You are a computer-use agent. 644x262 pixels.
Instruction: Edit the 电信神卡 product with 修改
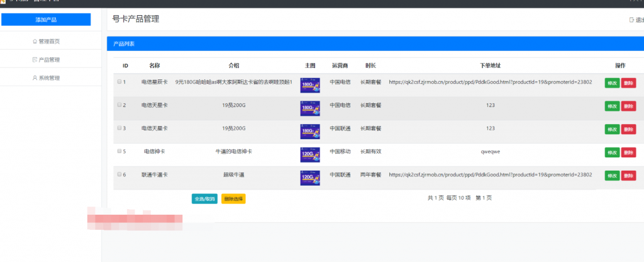[611, 152]
